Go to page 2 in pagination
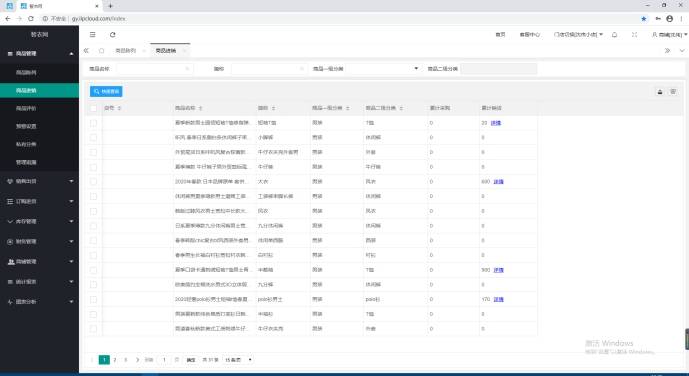Screen dimensions: 689x376 click(x=115, y=360)
